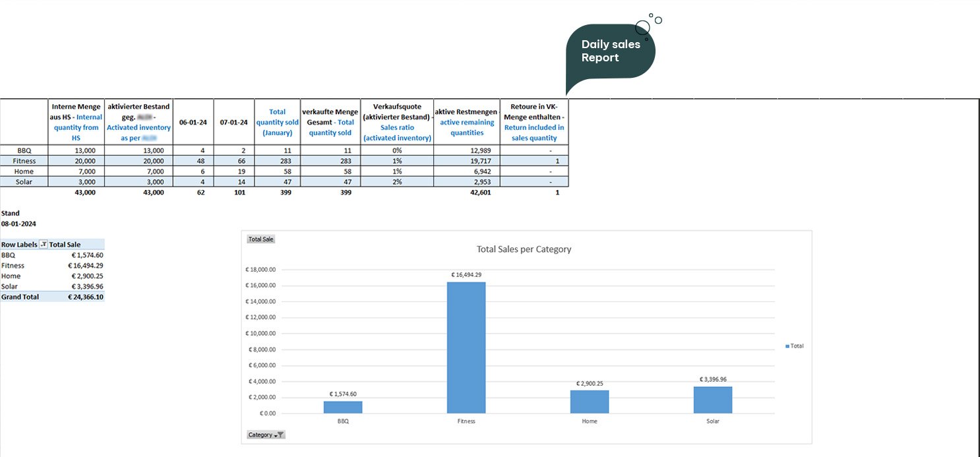Click the blue Total legend swatch
The width and height of the screenshot is (980, 457).
787,346
